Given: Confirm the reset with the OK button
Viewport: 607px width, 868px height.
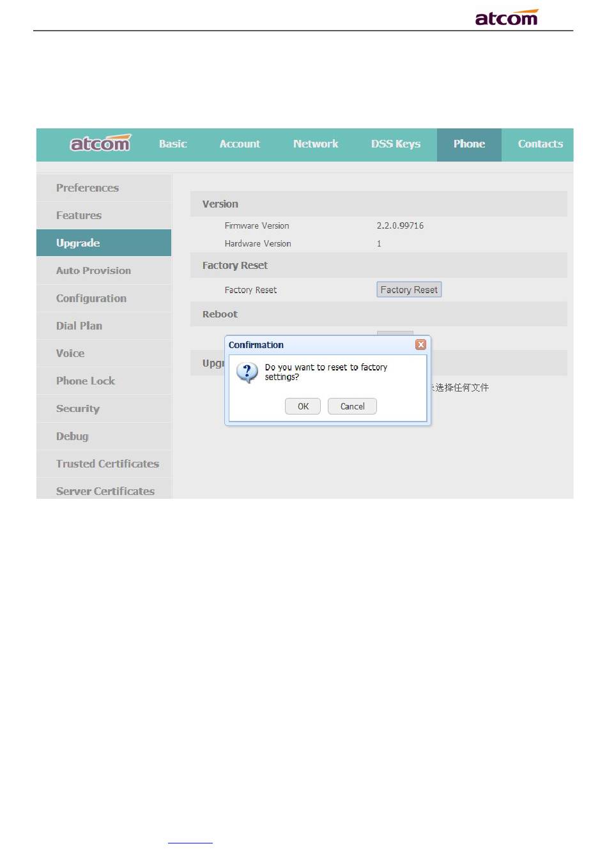Looking at the screenshot, I should [x=303, y=406].
